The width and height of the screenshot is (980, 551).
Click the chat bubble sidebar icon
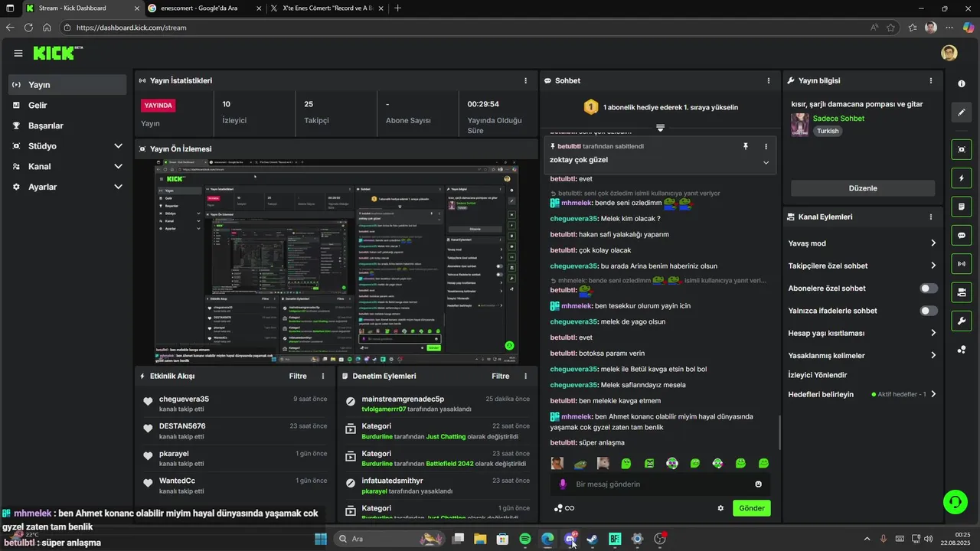pyautogui.click(x=962, y=235)
